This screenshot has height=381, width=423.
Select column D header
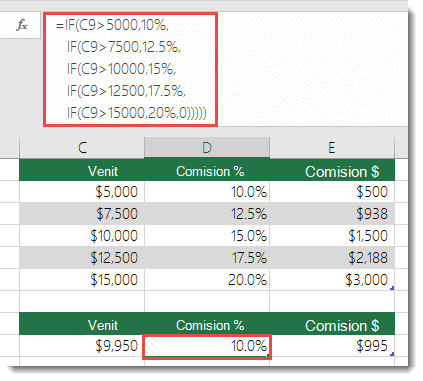pos(207,147)
